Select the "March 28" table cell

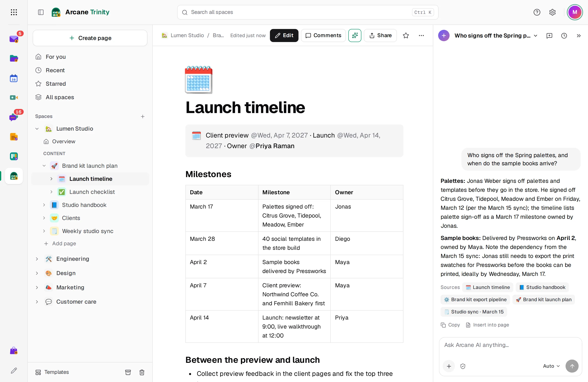222,243
